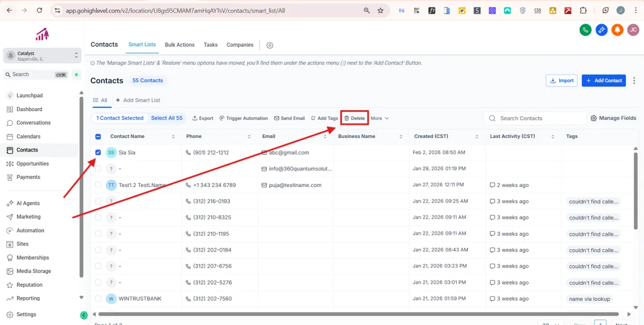The height and width of the screenshot is (325, 644).
Task: Click the contacts settings gear icon
Action: 270,45
